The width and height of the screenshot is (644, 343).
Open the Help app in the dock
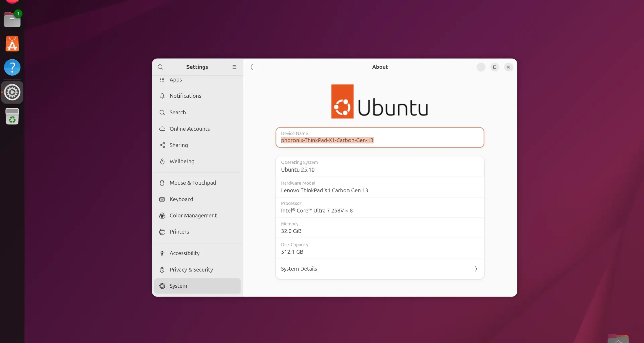click(x=12, y=67)
